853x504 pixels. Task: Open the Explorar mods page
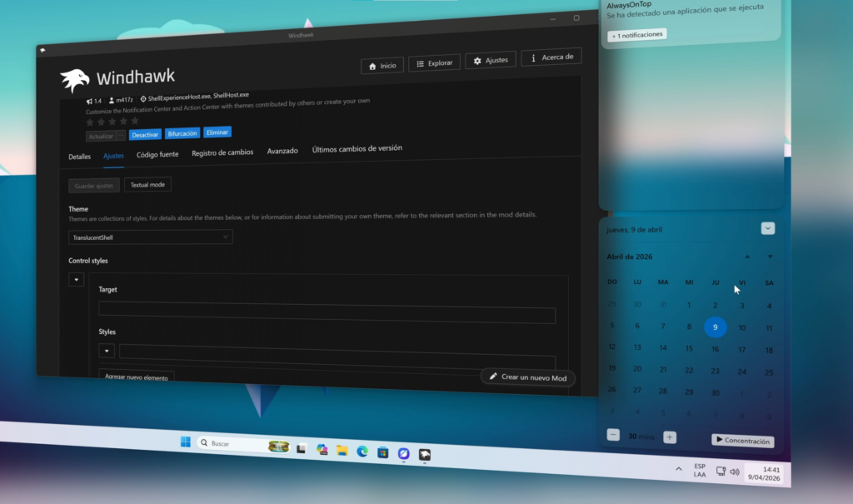(434, 63)
